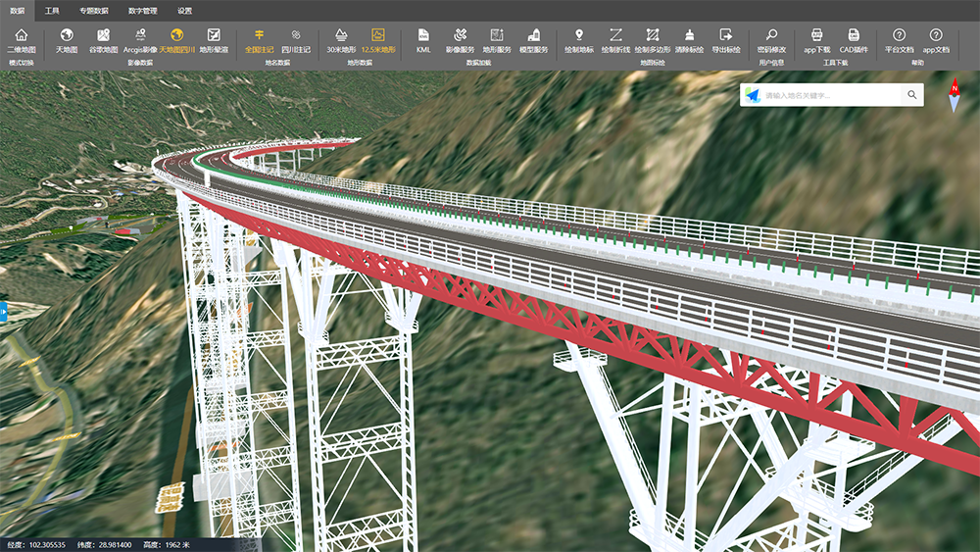
Task: Click the KML data loading icon
Action: point(423,39)
